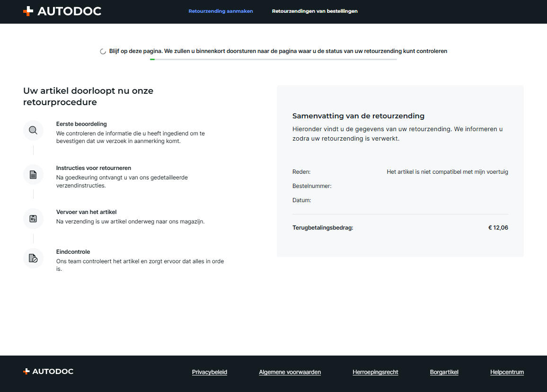The width and height of the screenshot is (547, 392).
Task: Open the Privacybeleid footer link
Action: pyautogui.click(x=210, y=372)
